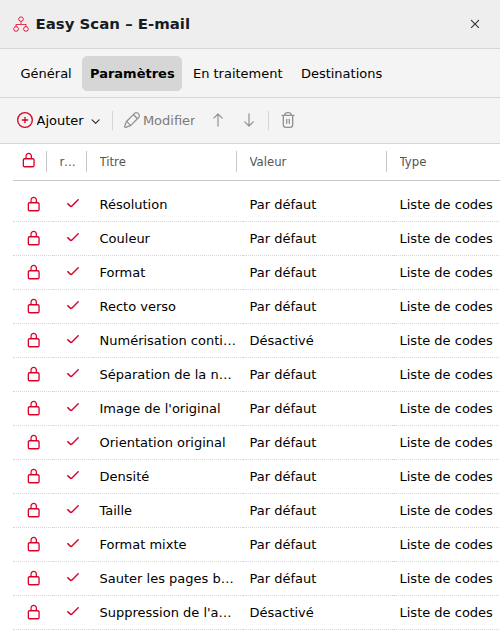Sort by the Type column header
Image resolution: width=500 pixels, height=638 pixels.
tap(413, 162)
